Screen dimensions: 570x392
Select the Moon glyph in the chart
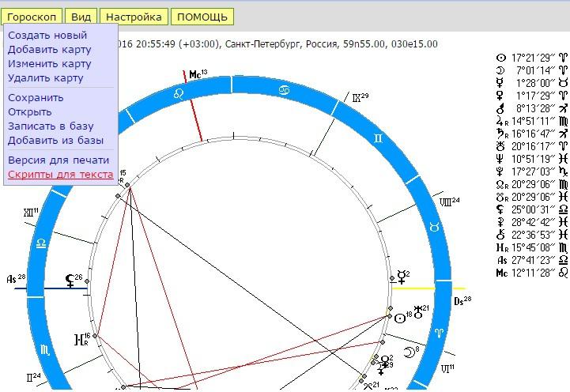click(409, 352)
